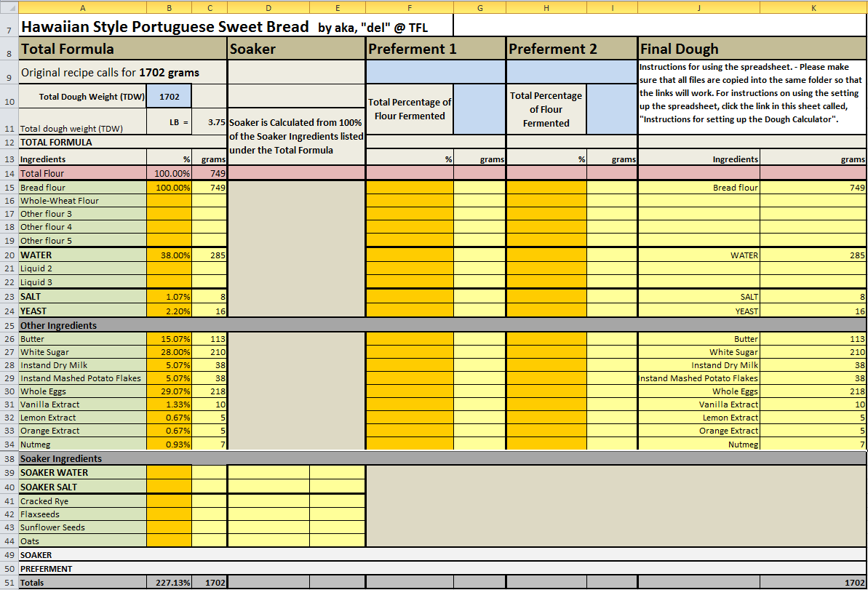
Task: Click the SALT percentage cell 1.07%
Action: pos(170,296)
